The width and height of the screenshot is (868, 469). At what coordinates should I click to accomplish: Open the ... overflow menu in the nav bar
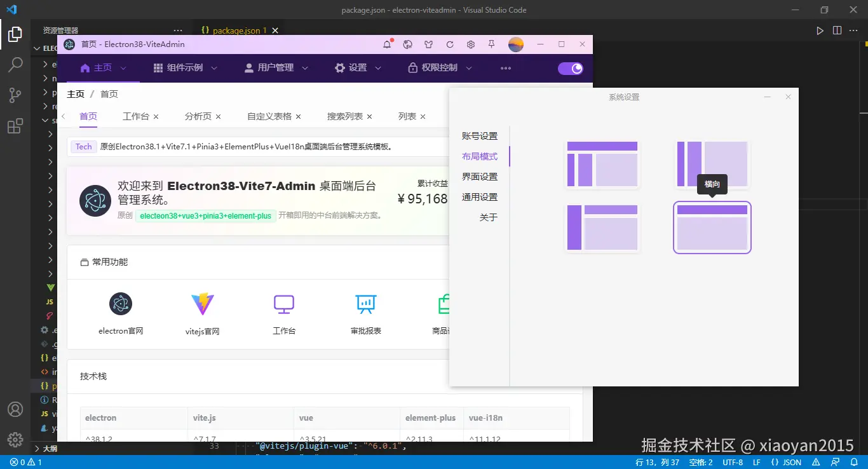tap(505, 68)
